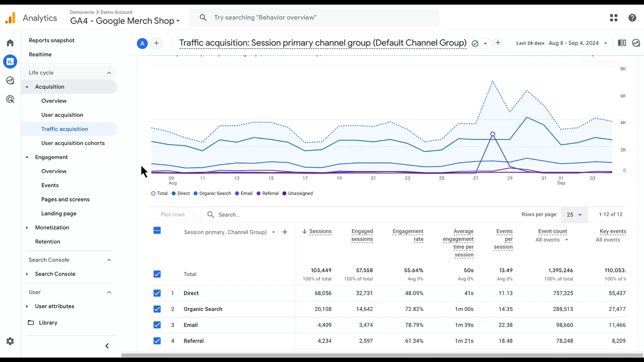The image size is (644, 362).
Task: Click the Plot rows button
Action: coord(173,215)
